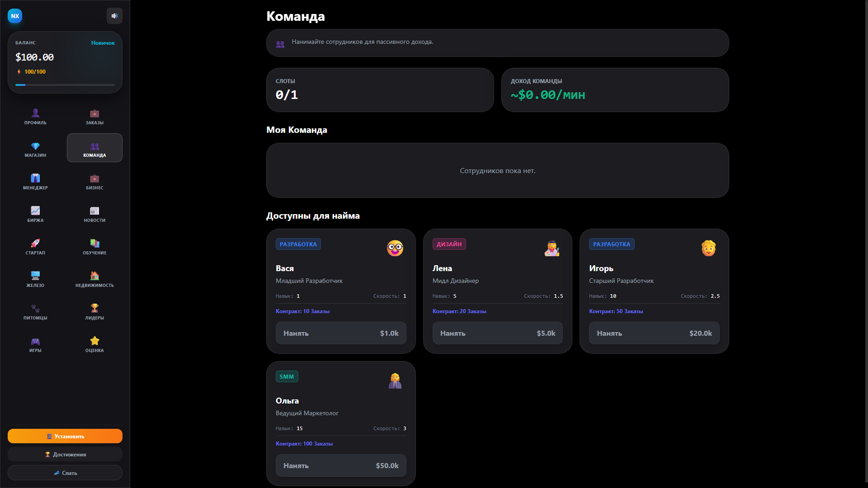Open the Лидеры leaderboard
This screenshot has width=868, height=488.
click(x=94, y=312)
